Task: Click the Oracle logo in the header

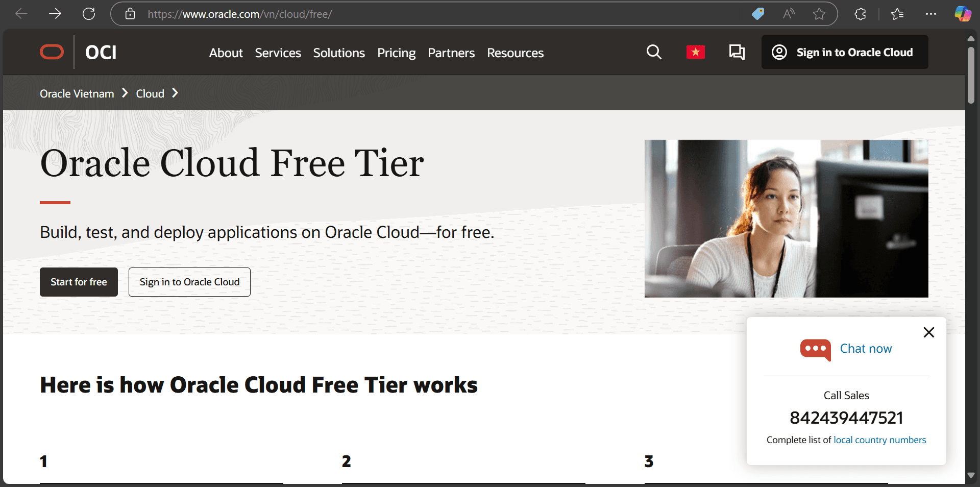Action: (52, 52)
